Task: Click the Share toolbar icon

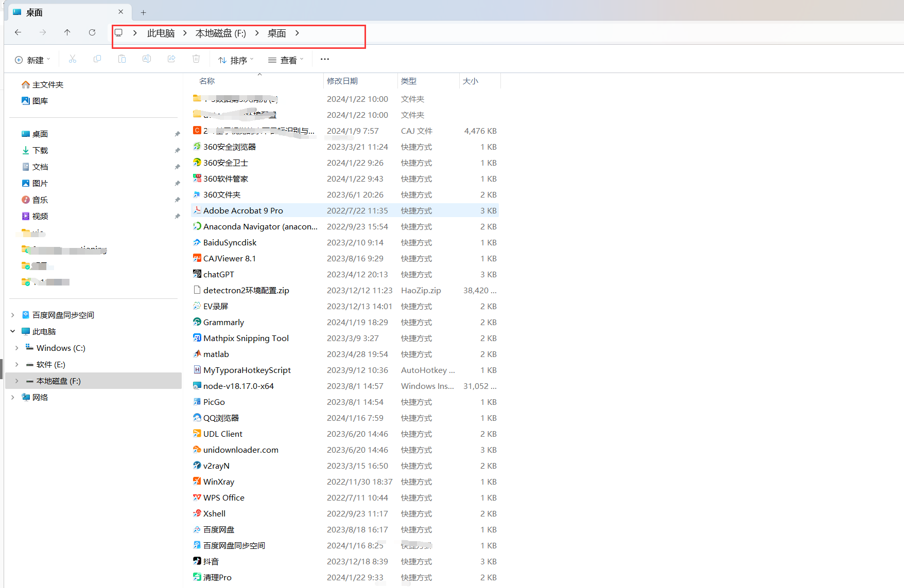Action: pyautogui.click(x=171, y=60)
